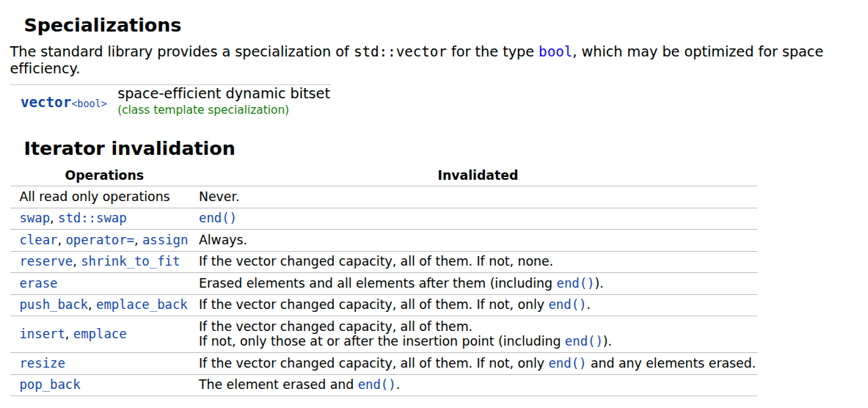The width and height of the screenshot is (868, 408).
Task: Follow the emplace link beside insert
Action: tap(100, 334)
